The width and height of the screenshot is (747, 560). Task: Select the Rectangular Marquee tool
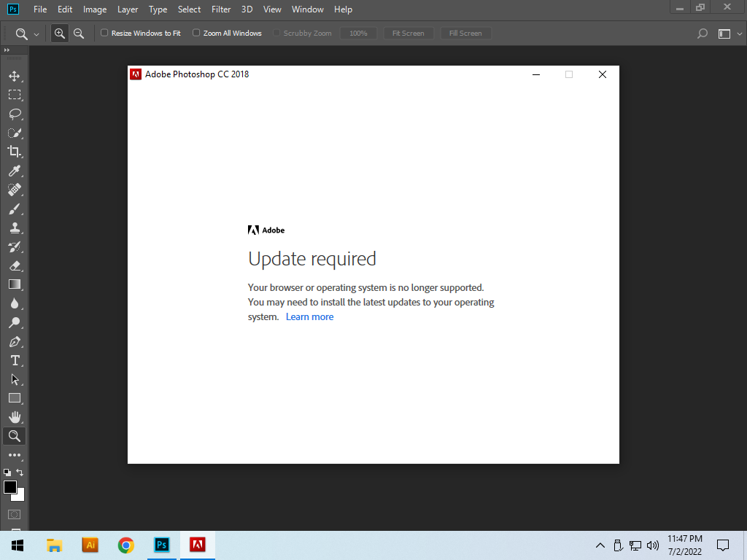15,94
